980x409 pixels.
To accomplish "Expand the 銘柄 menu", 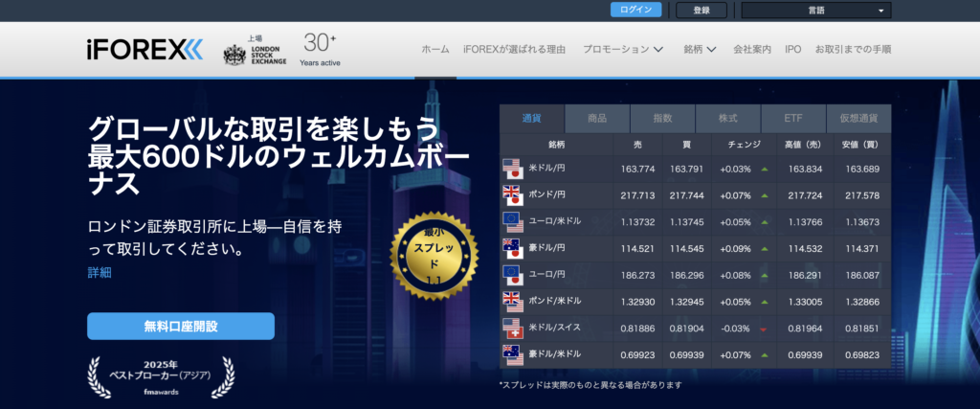I will tap(700, 50).
